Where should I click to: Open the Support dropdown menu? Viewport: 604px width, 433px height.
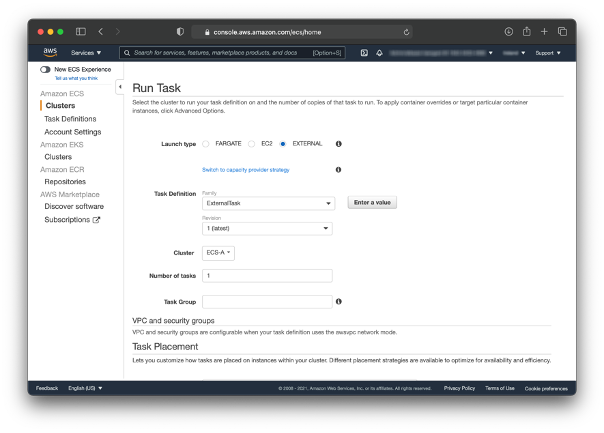coord(548,53)
